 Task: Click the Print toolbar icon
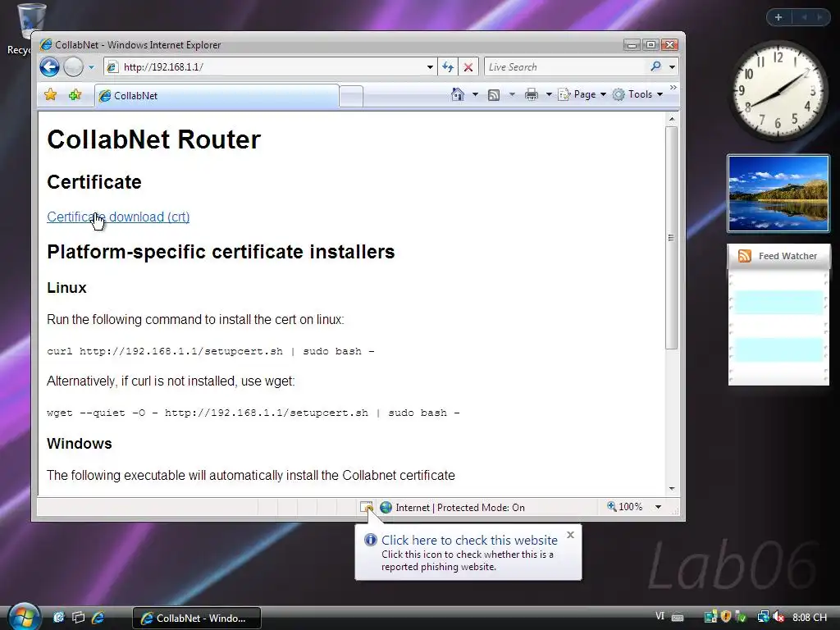click(531, 95)
